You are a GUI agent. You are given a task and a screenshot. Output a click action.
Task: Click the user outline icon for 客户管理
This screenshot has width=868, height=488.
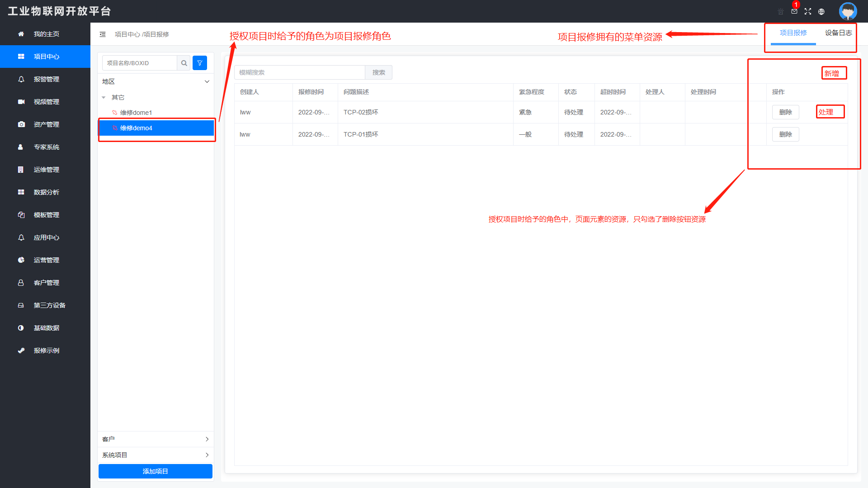[x=21, y=283]
